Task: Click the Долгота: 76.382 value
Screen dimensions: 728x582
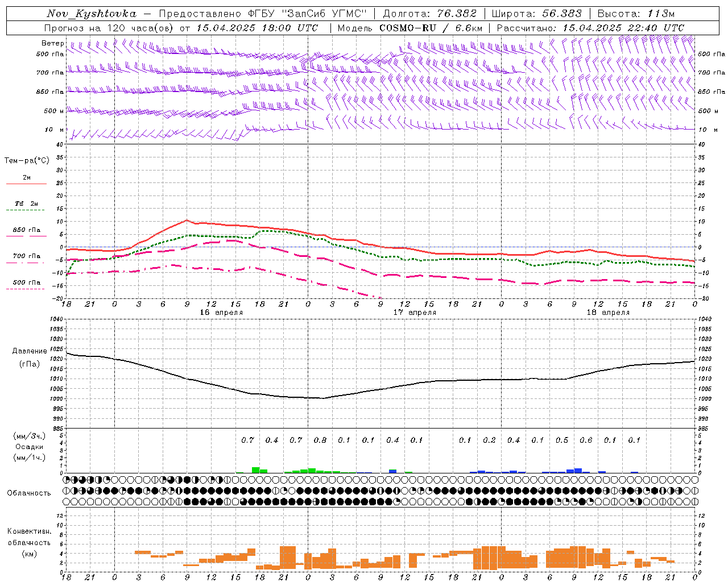Action: 430,14
